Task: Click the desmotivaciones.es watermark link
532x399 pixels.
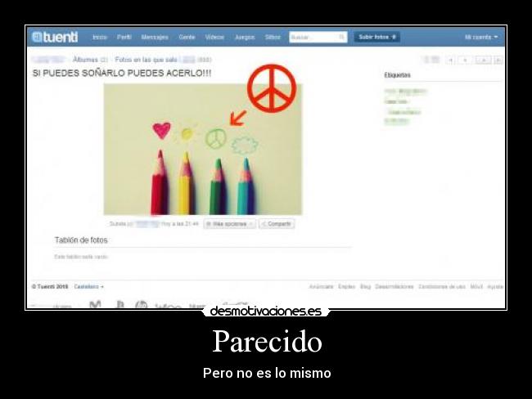Action: point(266,312)
